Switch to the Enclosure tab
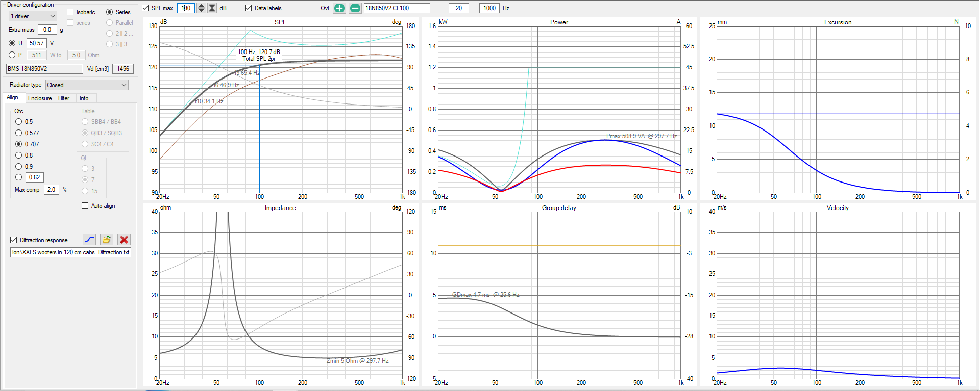 tap(40, 98)
